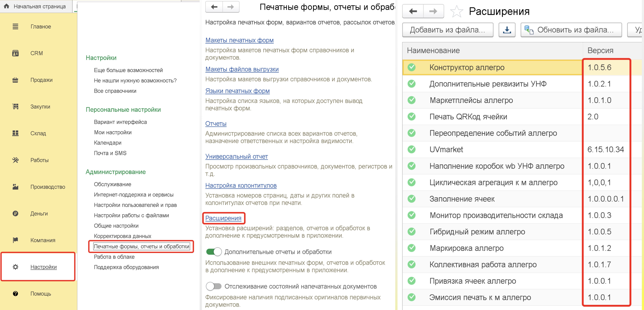This screenshot has width=644, height=310.
Task: Disable Дополнительные отчеты и обработки switch
Action: pyautogui.click(x=214, y=252)
